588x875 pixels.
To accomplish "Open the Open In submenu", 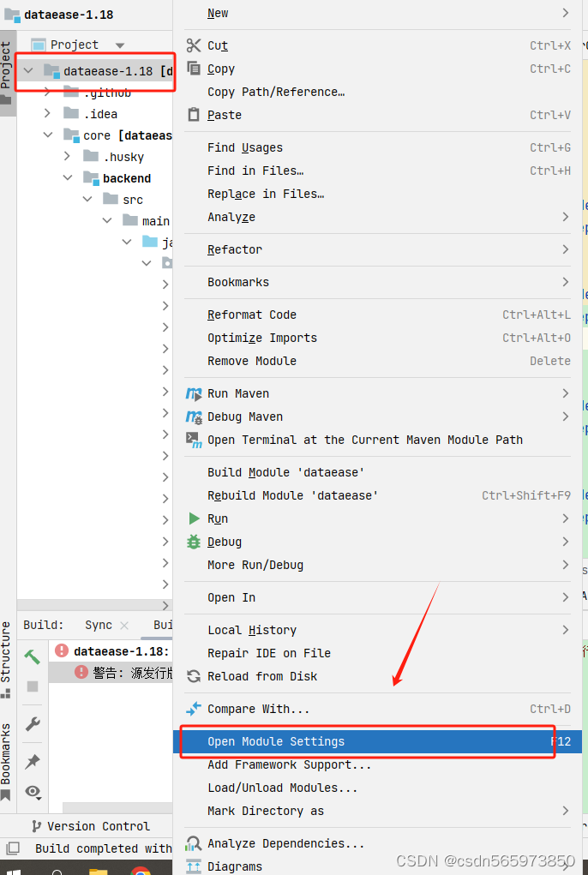I will pyautogui.click(x=378, y=597).
